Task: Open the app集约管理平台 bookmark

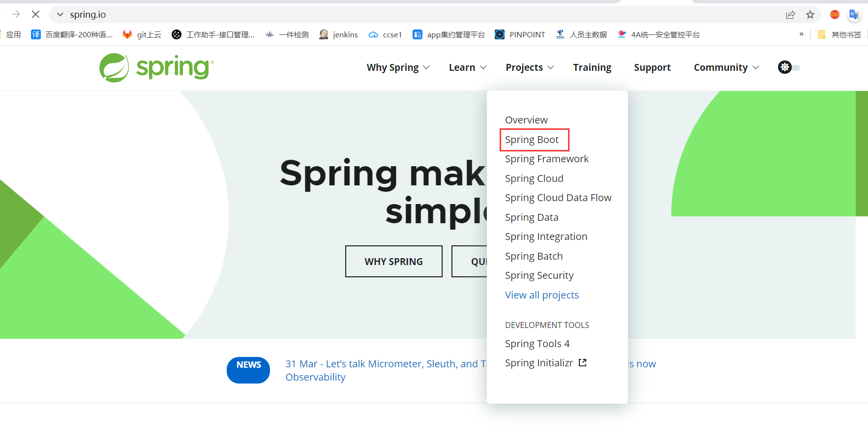Action: (449, 34)
